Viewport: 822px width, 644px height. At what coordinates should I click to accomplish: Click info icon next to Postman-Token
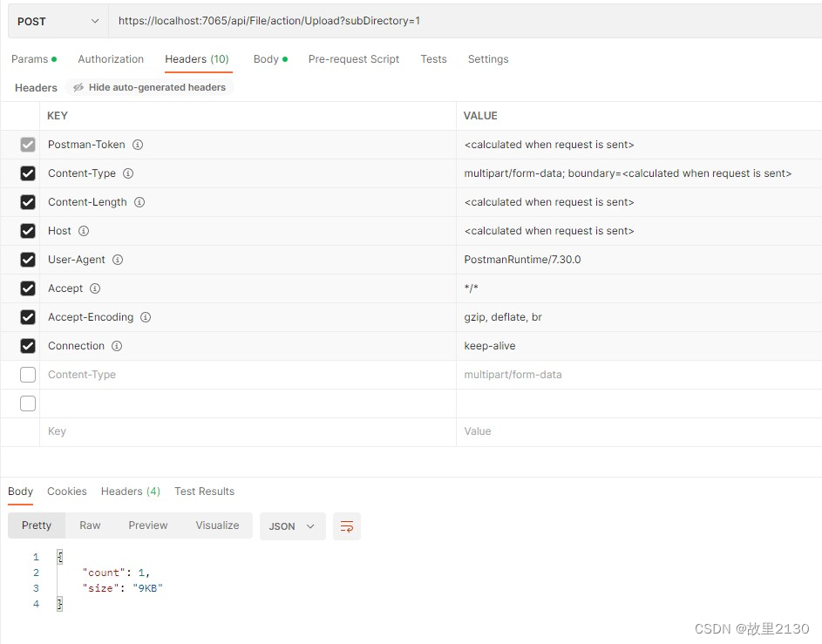138,145
